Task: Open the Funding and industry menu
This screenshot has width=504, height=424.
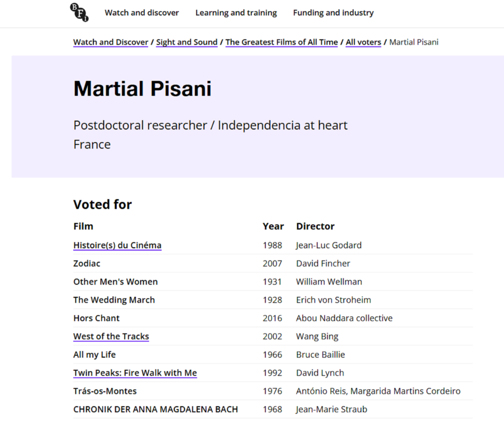Action: pos(333,13)
